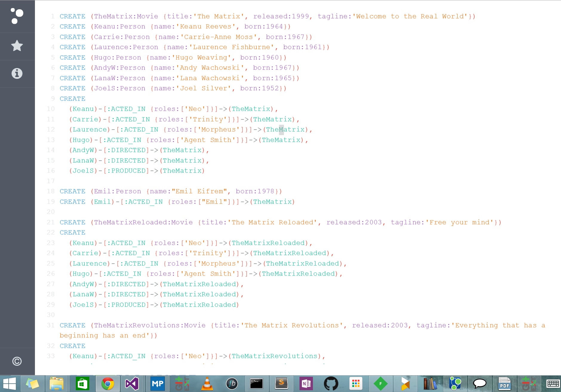Image resolution: width=561 pixels, height=392 pixels.
Task: Open Visual Studio from the taskbar
Action: pos(132,384)
